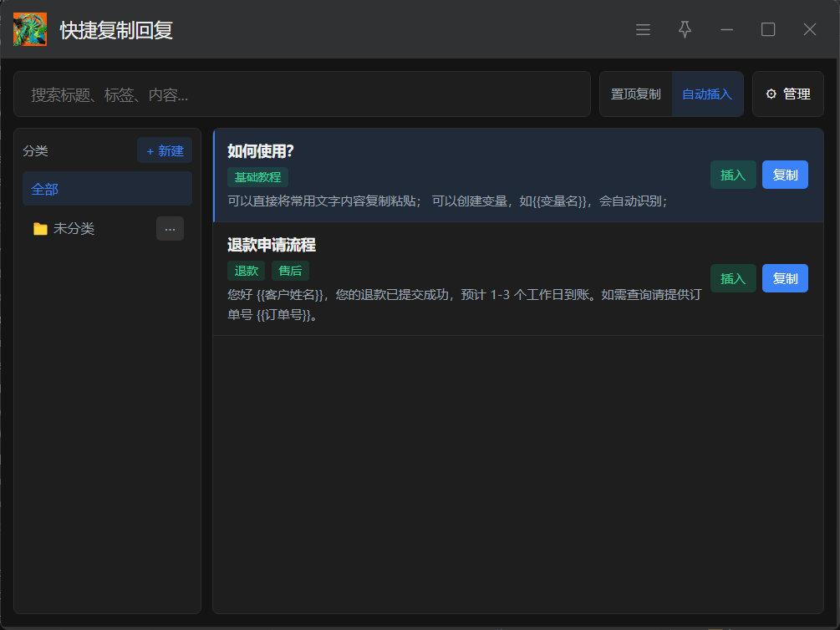Viewport: 840px width, 630px height.
Task: Click the 售后 tag on refund entry
Action: pos(290,271)
